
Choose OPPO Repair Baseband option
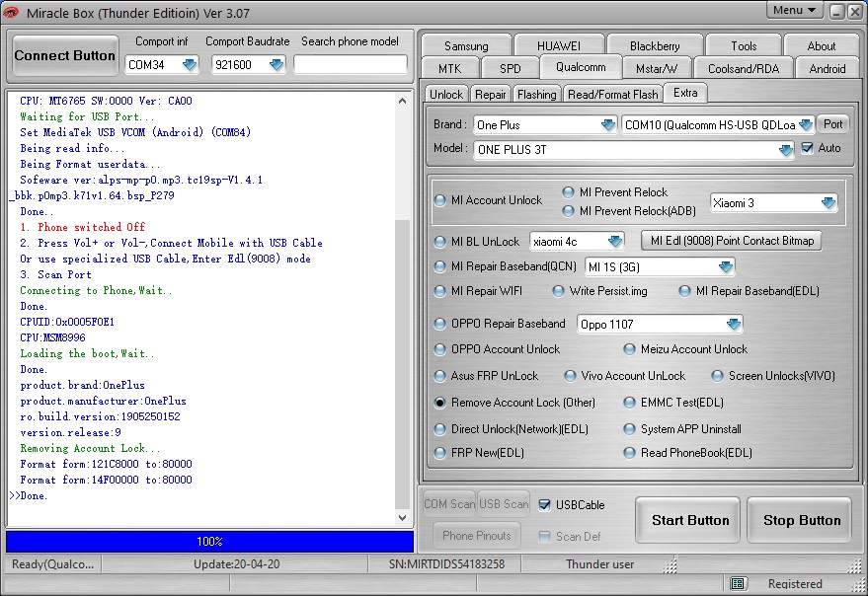click(440, 324)
